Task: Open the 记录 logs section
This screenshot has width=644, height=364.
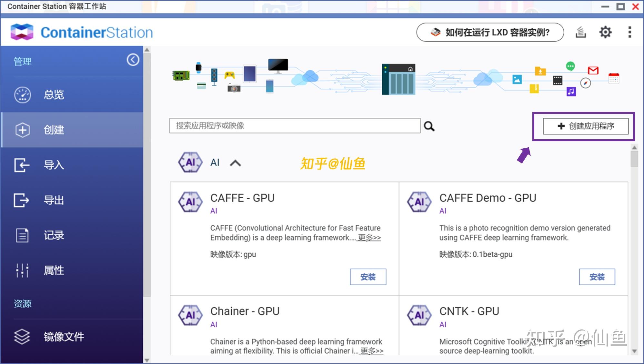Action: (53, 235)
